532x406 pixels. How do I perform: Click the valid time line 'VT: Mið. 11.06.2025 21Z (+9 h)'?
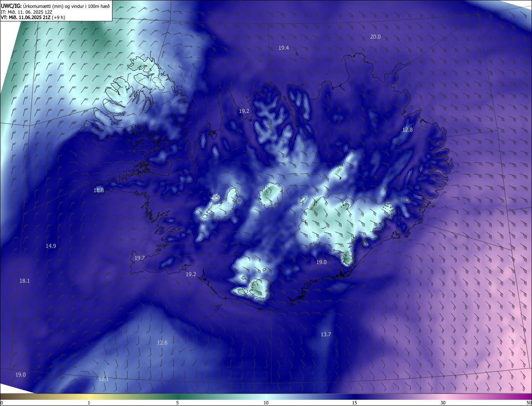pos(33,17)
